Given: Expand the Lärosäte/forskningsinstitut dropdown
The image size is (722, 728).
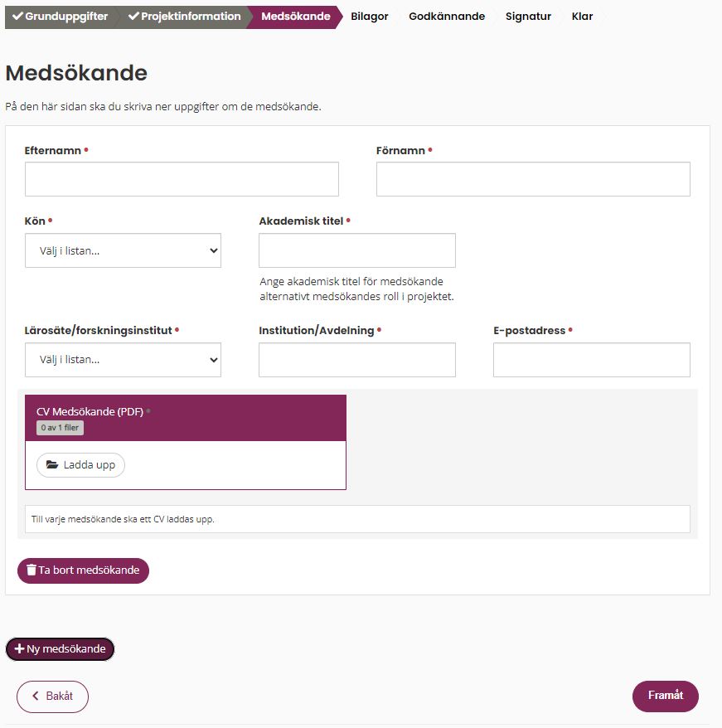Looking at the screenshot, I should pyautogui.click(x=123, y=360).
